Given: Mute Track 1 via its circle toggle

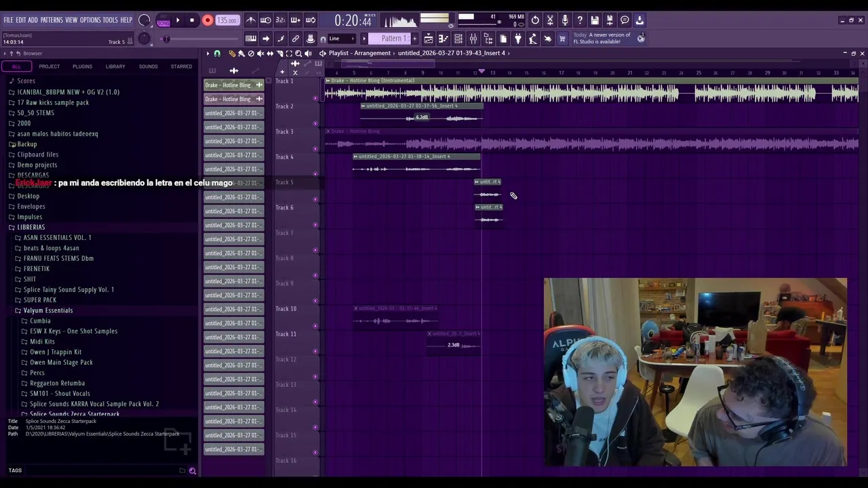Looking at the screenshot, I should coord(315,98).
